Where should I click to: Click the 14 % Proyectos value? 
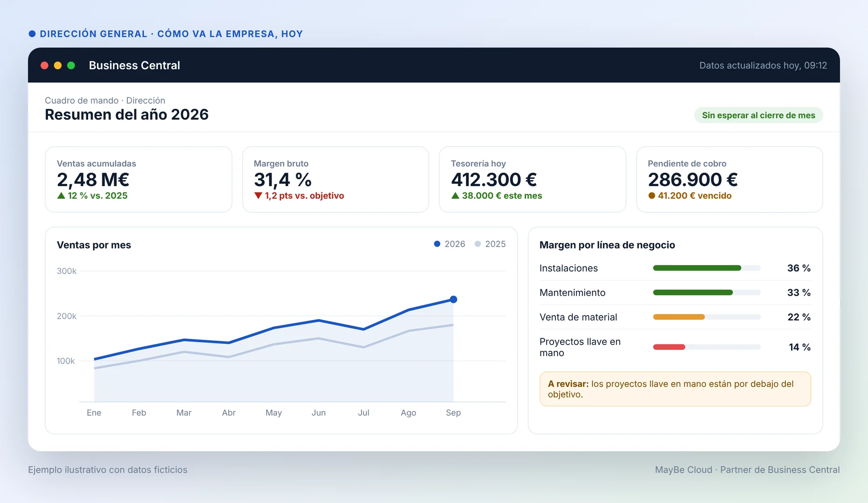[800, 347]
